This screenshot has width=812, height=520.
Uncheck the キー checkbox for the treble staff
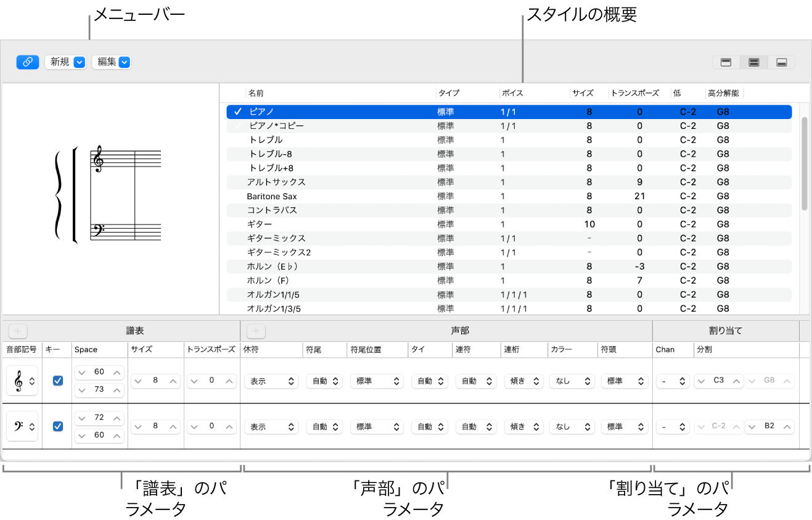click(57, 381)
